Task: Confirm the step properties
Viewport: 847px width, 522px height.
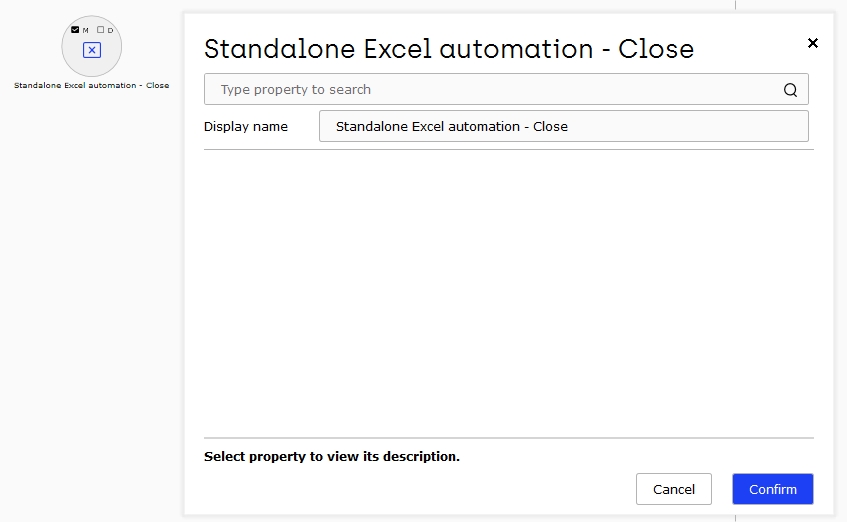Action: pos(772,489)
